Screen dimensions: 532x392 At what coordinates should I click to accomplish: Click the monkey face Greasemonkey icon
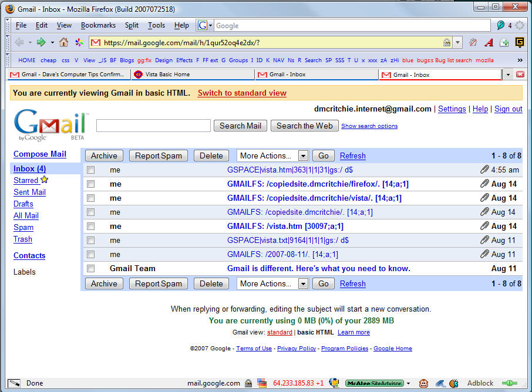[x=423, y=383]
